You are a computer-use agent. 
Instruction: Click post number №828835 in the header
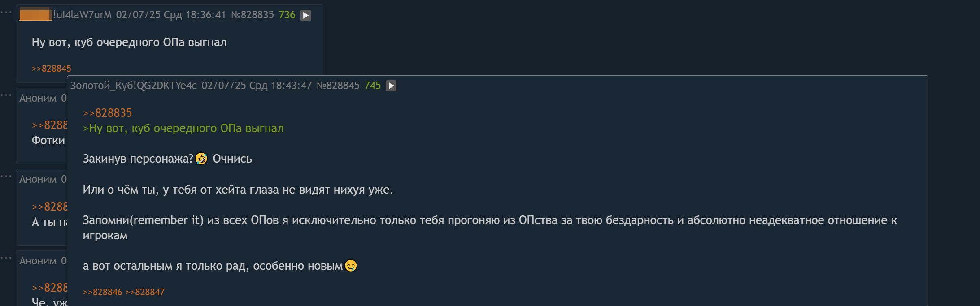(252, 15)
